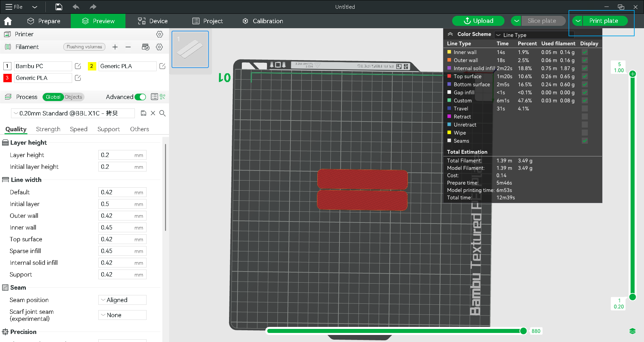Switch to the Prepare tab
Image resolution: width=644 pixels, height=342 pixels.
click(x=44, y=21)
